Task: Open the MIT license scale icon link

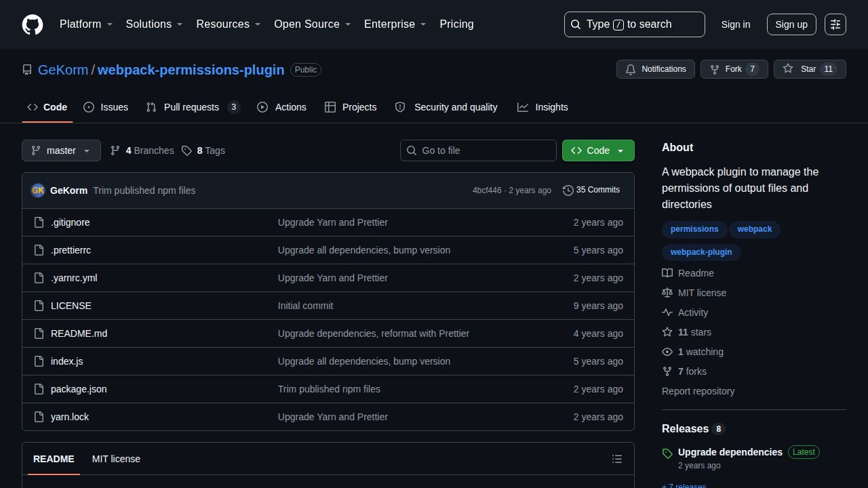Action: [x=694, y=293]
